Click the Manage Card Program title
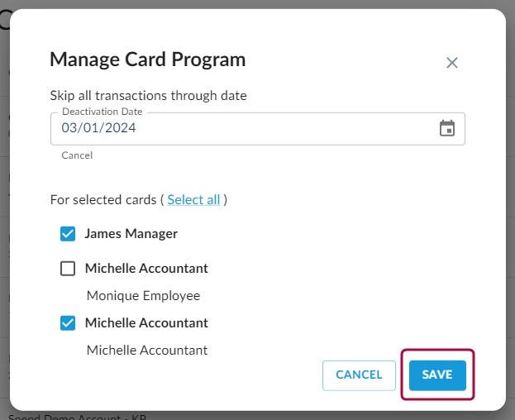 pos(147,60)
